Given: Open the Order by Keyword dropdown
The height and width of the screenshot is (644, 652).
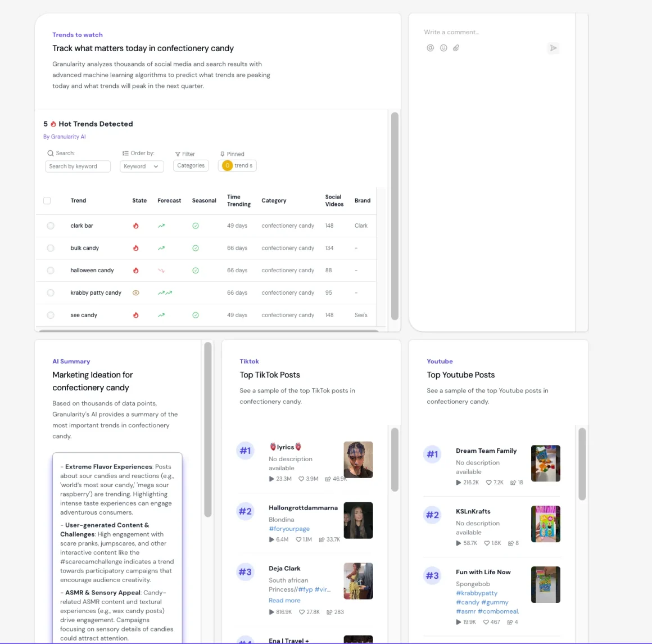Looking at the screenshot, I should (142, 166).
